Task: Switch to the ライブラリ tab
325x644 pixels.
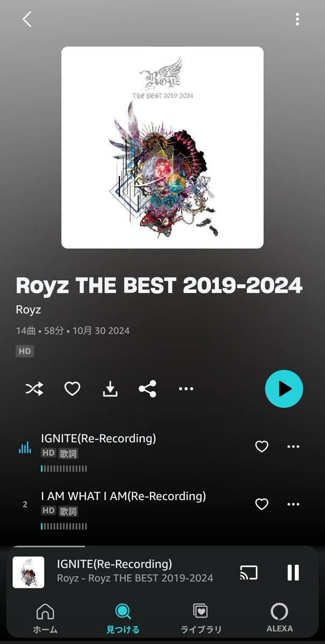Action: [x=201, y=617]
